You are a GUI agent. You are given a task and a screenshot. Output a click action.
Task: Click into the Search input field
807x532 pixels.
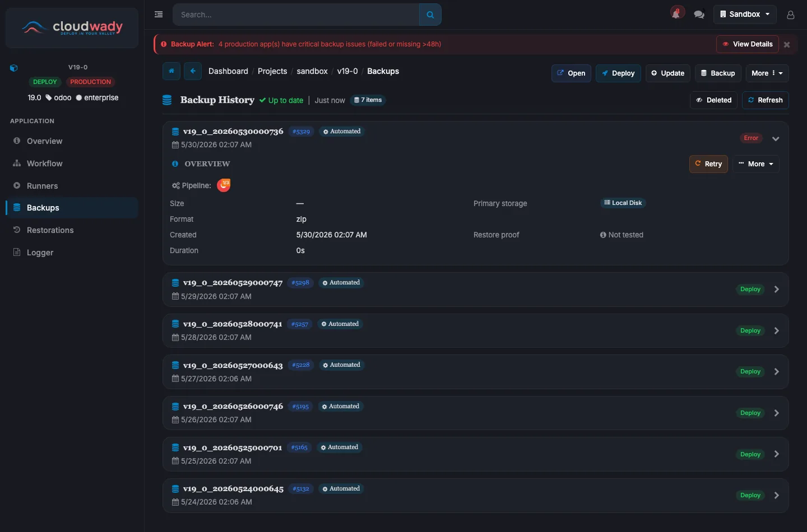point(296,15)
